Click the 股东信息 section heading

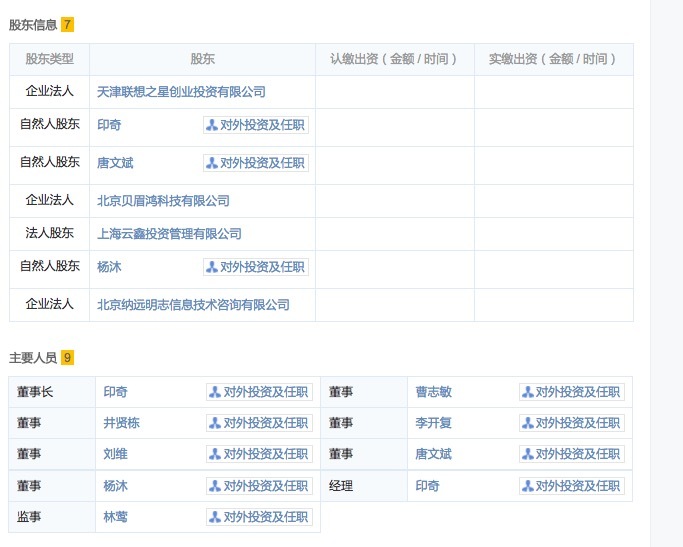tap(33, 25)
